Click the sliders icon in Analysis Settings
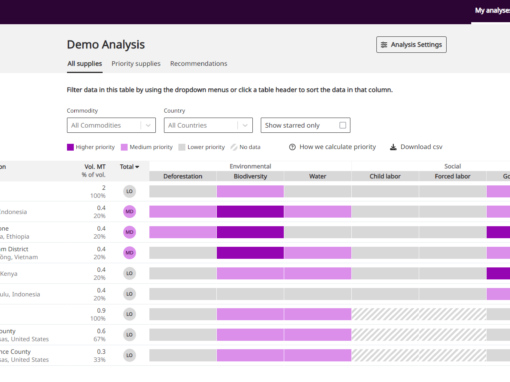The image size is (510, 382). tap(384, 45)
